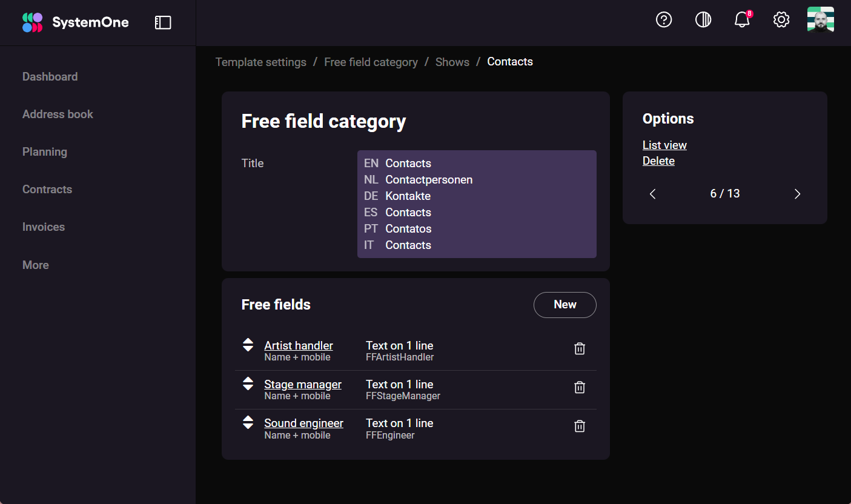
Task: Open Dashboard in the sidebar
Action: (50, 76)
